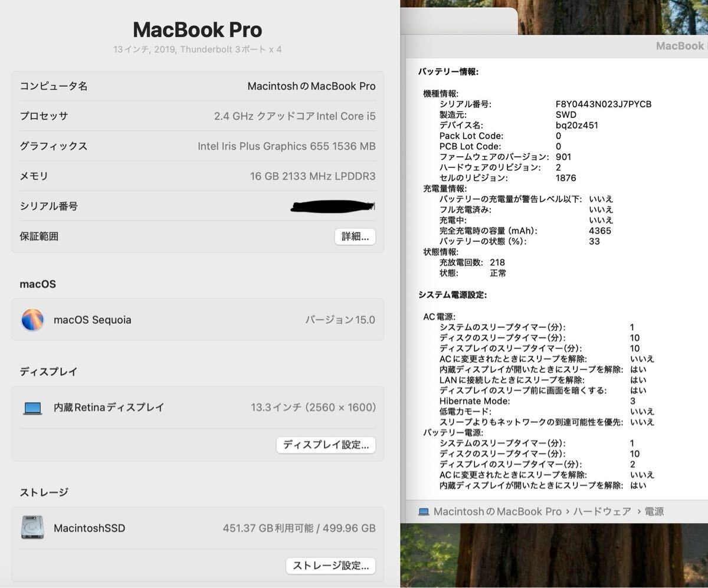Click Hibernate Mode: row
Viewport: 708px width, 588px height.
(x=537, y=401)
